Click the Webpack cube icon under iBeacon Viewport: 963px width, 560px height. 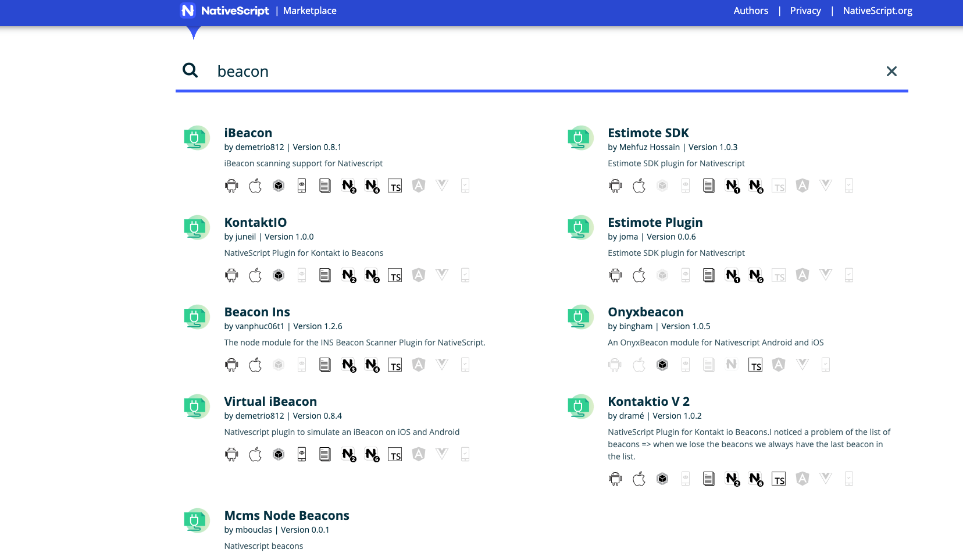point(279,186)
